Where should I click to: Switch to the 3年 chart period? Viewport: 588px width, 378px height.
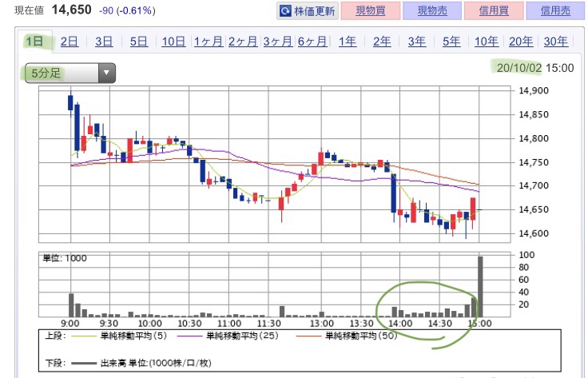coord(416,42)
